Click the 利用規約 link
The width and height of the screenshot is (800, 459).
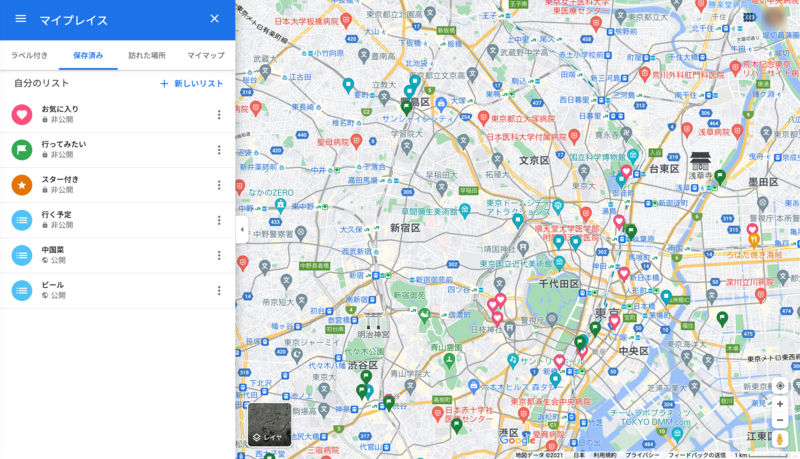pyautogui.click(x=604, y=455)
